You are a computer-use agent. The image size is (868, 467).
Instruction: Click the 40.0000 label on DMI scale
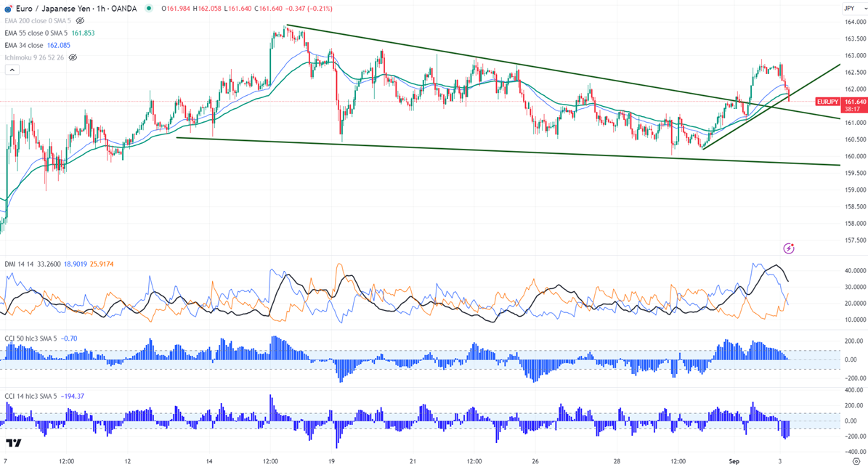pos(855,271)
